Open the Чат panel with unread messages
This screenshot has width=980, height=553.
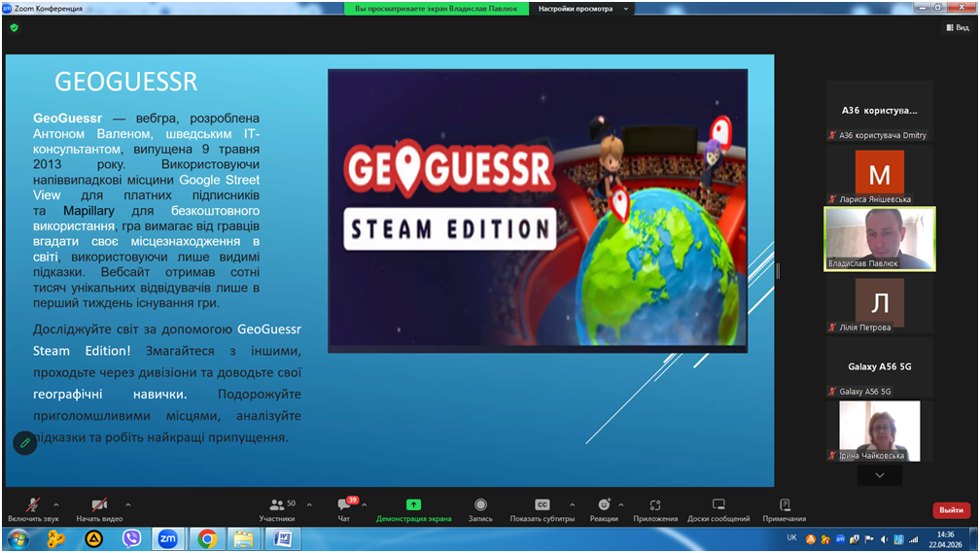coord(343,509)
